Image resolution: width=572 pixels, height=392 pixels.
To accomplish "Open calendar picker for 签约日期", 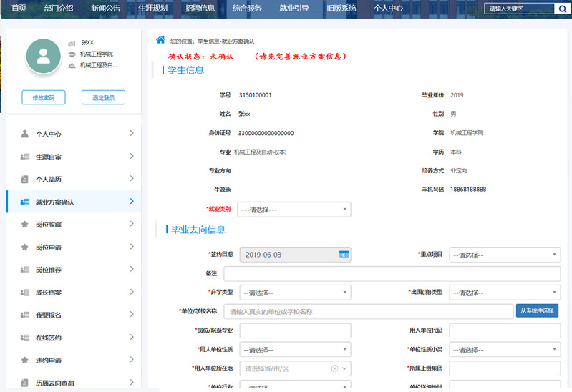I will point(344,255).
